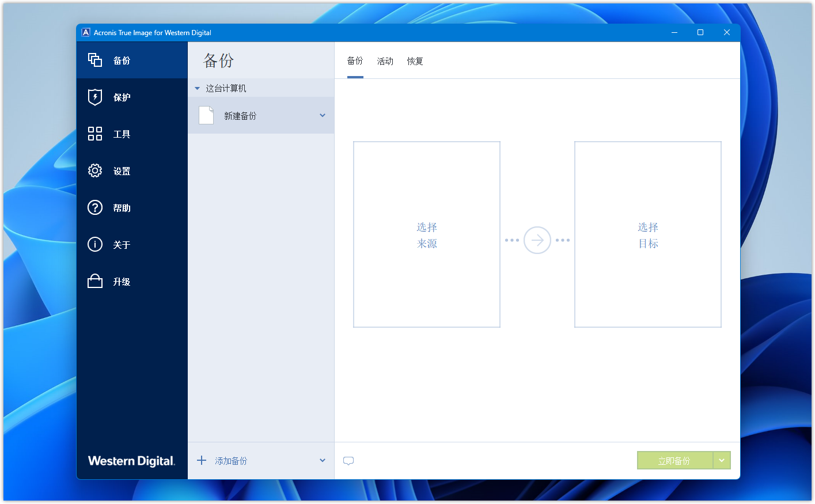The height and width of the screenshot is (504, 815).
Task: Click the comment bubble icon at bottom
Action: pos(348,461)
